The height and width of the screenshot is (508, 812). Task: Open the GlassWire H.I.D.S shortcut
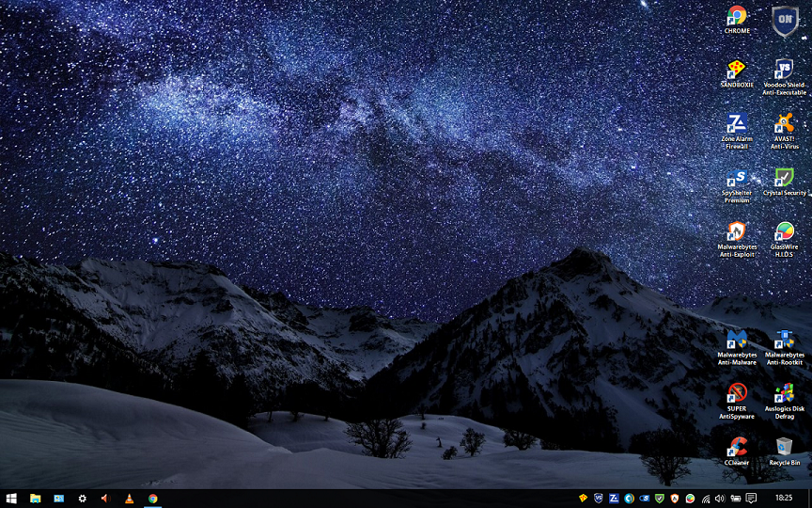coord(784,239)
